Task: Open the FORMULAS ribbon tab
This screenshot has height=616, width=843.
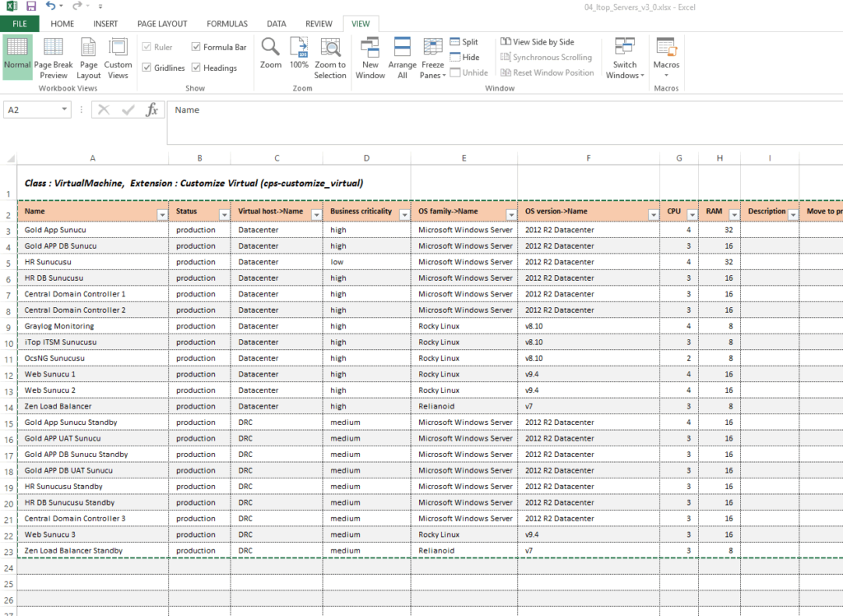Action: point(227,24)
